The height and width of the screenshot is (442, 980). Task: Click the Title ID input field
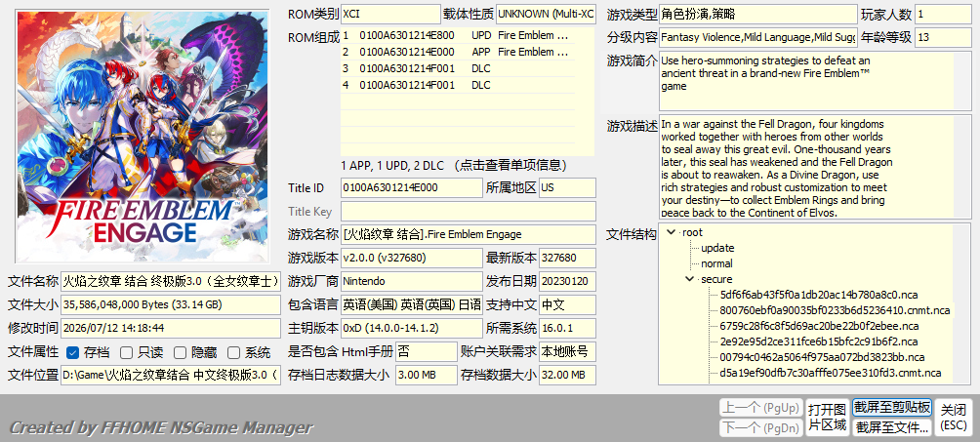pyautogui.click(x=411, y=187)
